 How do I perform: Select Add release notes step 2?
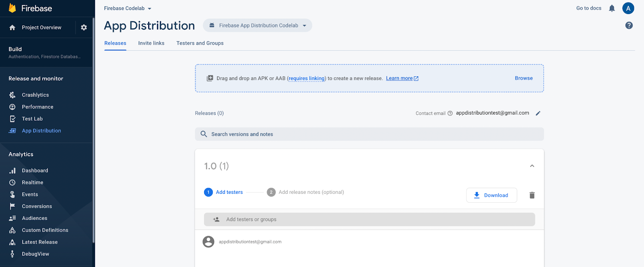[x=311, y=192]
